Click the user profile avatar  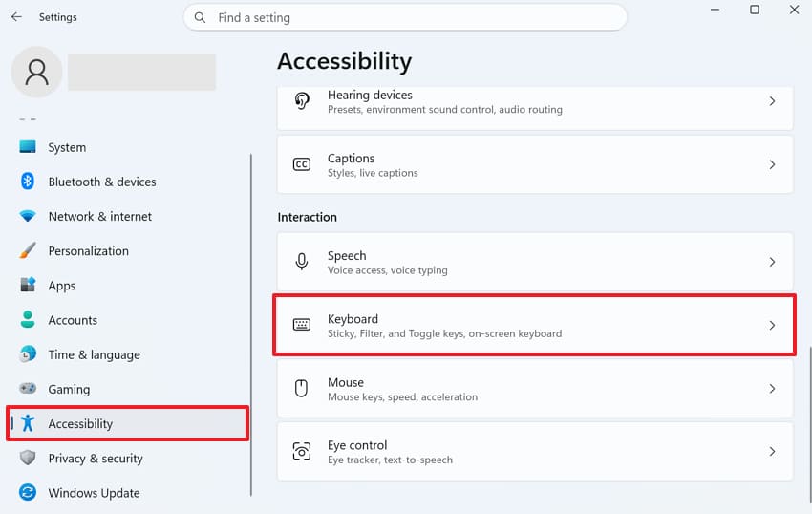36,72
